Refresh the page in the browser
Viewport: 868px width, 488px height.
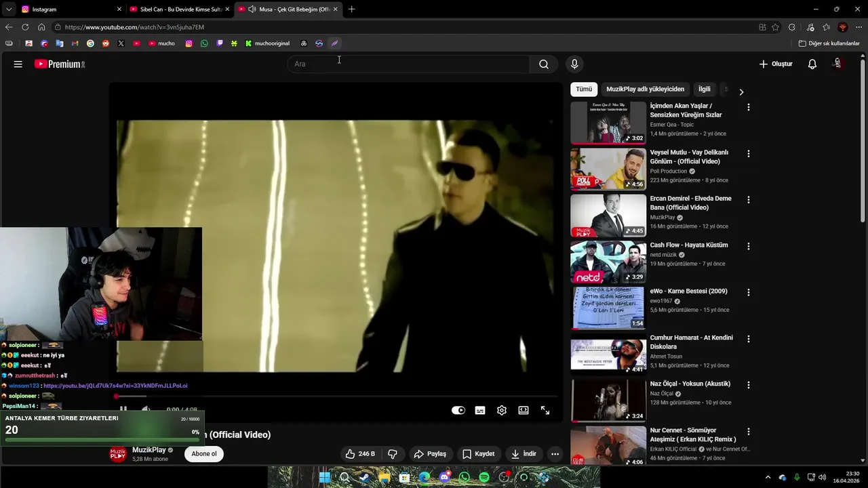click(x=25, y=27)
